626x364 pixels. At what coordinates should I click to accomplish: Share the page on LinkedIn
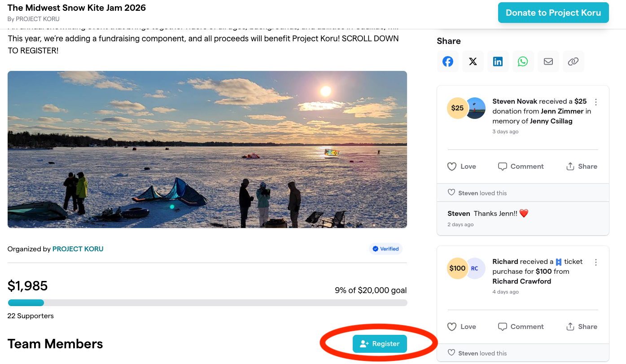(498, 61)
